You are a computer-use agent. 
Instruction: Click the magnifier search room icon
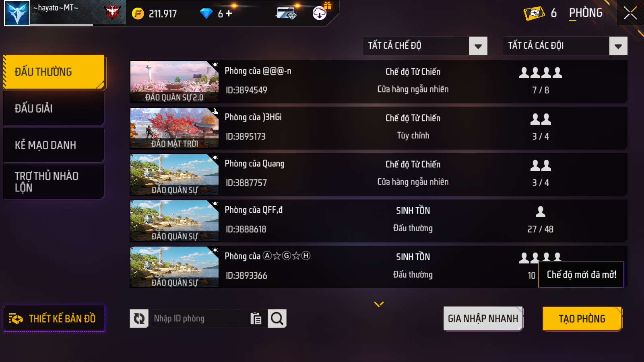point(277,319)
